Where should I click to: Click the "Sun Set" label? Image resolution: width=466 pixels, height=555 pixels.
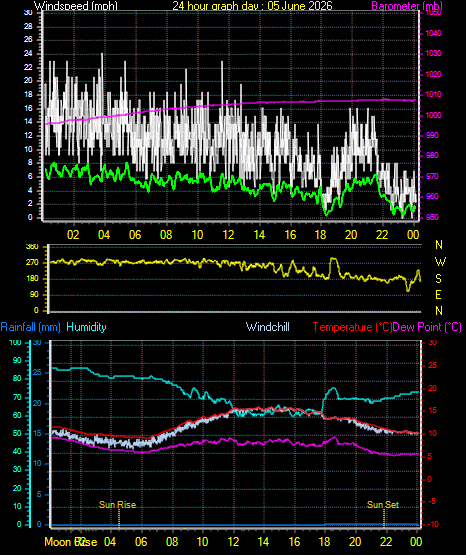coord(383,504)
